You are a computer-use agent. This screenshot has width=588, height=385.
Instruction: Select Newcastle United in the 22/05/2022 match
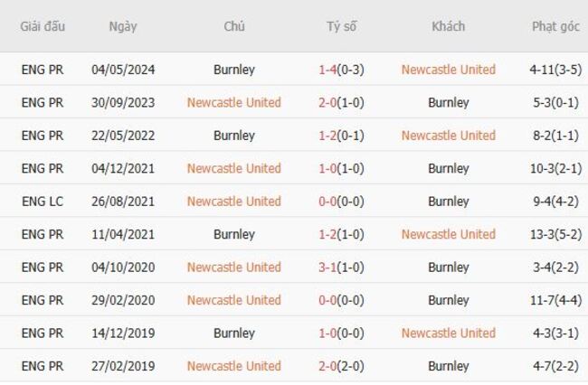[x=448, y=136]
